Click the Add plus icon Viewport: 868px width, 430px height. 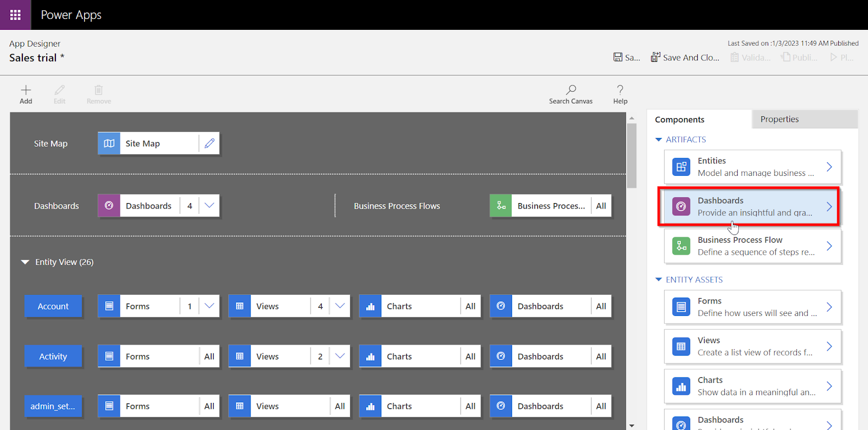(26, 90)
